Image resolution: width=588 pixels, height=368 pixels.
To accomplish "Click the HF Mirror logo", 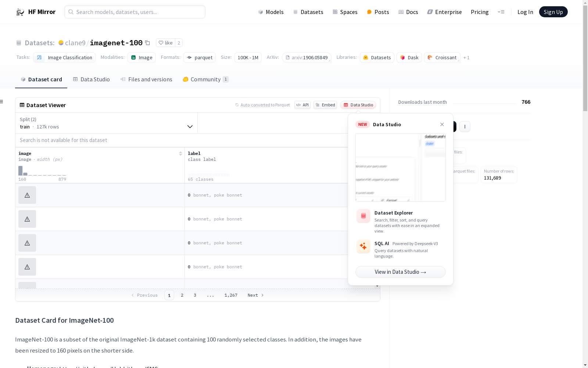I will click(36, 12).
